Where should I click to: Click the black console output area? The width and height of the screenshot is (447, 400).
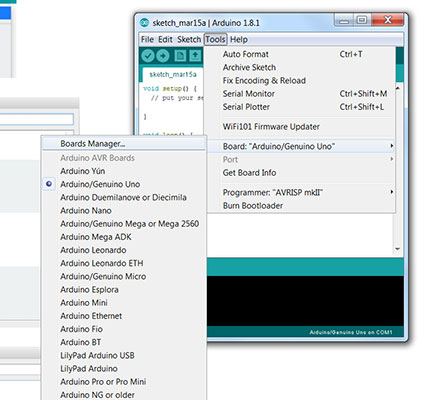pyautogui.click(x=305, y=301)
